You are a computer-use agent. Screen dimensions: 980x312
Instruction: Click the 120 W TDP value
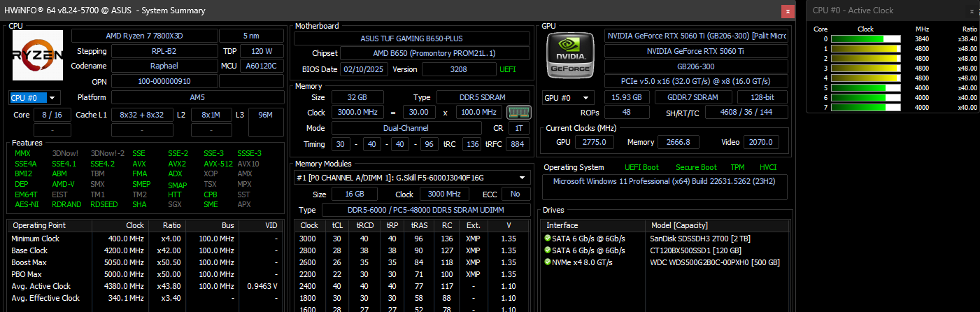(x=262, y=51)
